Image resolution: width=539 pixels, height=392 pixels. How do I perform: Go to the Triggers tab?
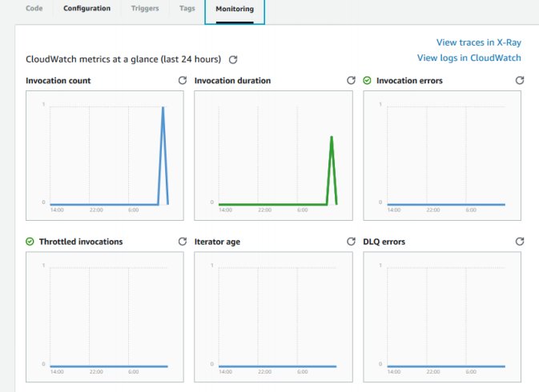click(x=145, y=8)
